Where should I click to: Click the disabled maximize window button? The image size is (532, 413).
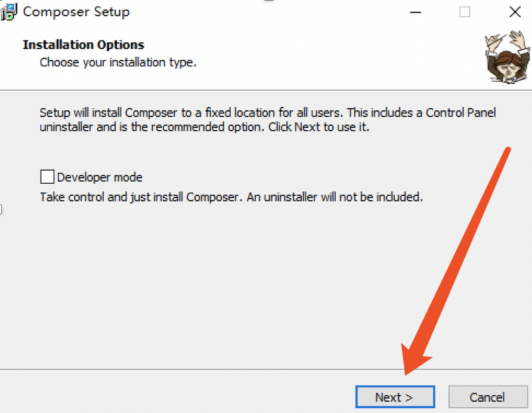pyautogui.click(x=465, y=12)
